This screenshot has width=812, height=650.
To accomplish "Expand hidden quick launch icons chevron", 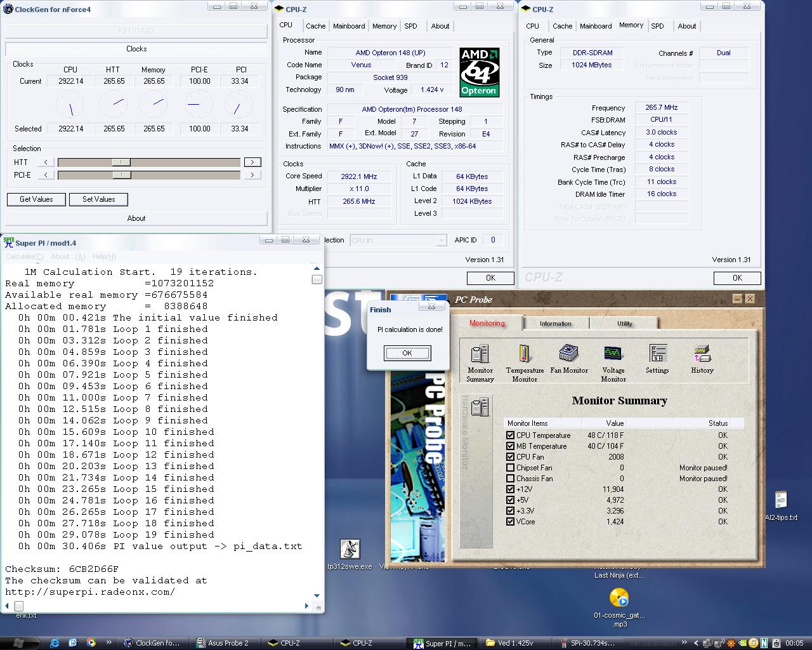I will tap(108, 642).
